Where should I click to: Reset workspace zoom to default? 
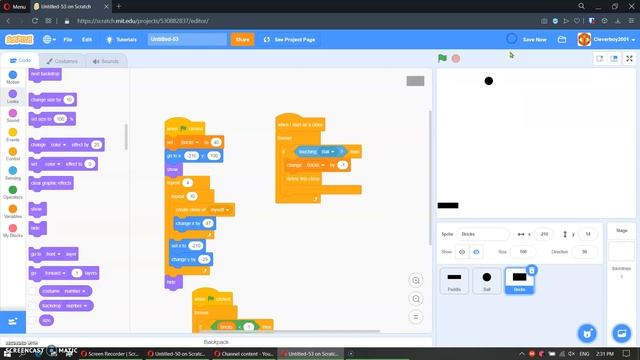point(416,317)
